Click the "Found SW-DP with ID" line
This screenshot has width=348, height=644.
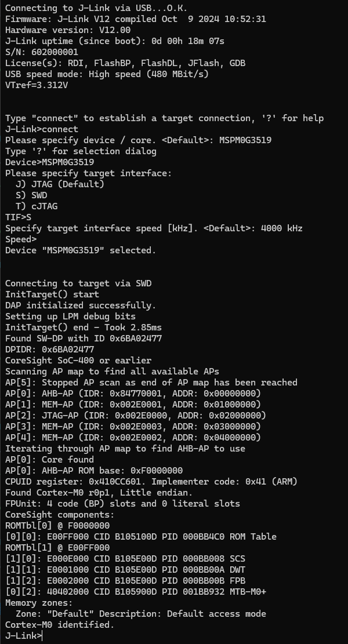84,339
